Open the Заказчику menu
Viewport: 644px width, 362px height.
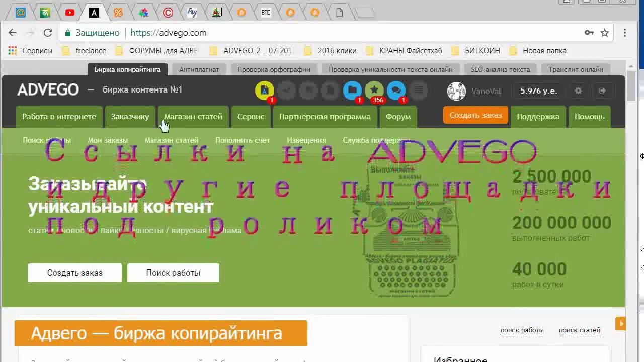(130, 116)
